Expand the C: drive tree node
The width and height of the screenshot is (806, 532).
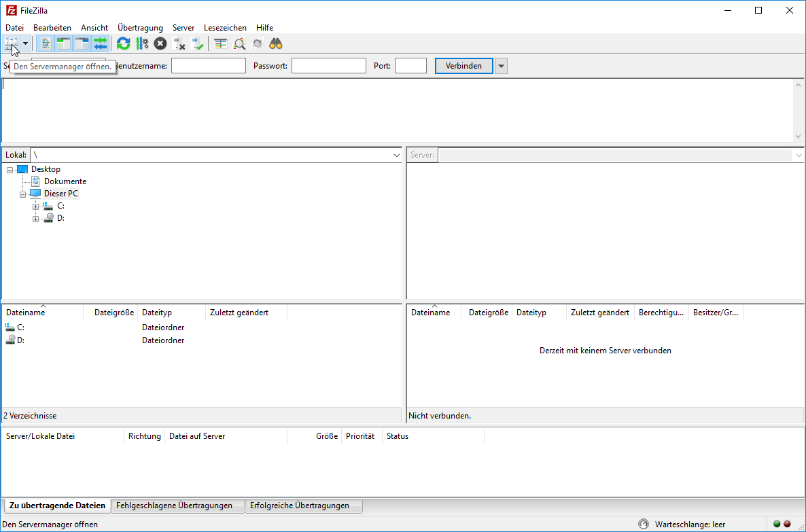coord(36,206)
